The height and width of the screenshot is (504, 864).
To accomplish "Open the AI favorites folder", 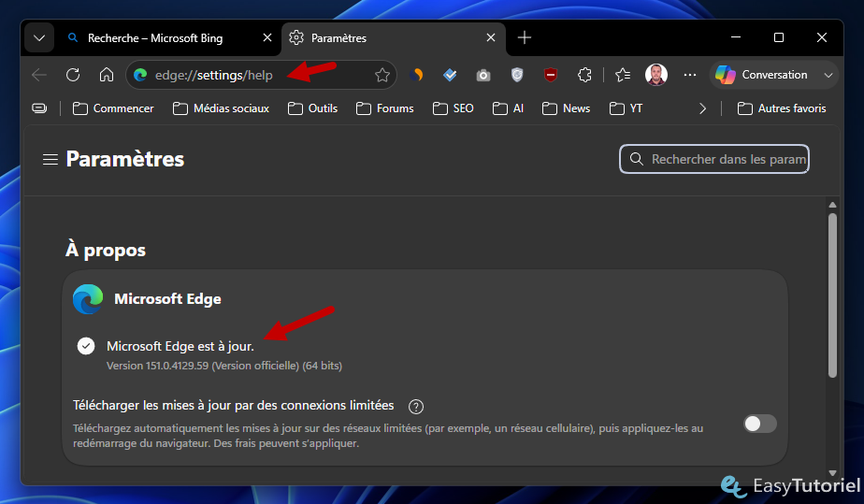I will [508, 108].
